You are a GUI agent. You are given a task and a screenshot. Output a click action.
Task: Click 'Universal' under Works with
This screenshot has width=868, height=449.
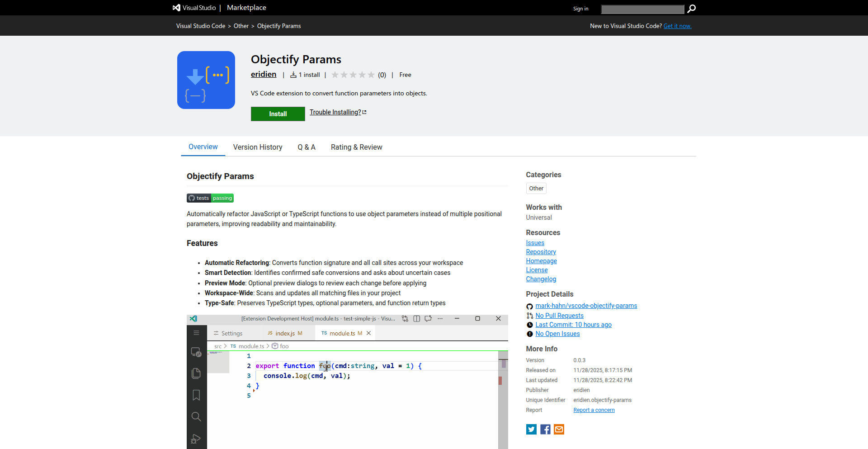tap(539, 217)
